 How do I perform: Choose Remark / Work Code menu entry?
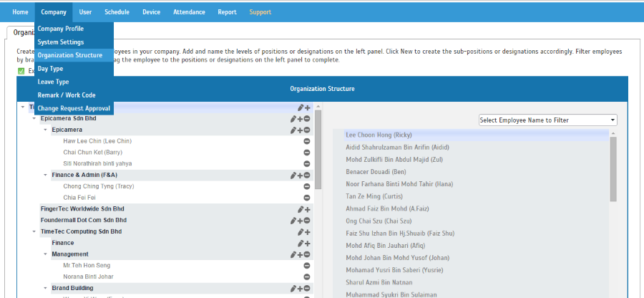pos(74,95)
